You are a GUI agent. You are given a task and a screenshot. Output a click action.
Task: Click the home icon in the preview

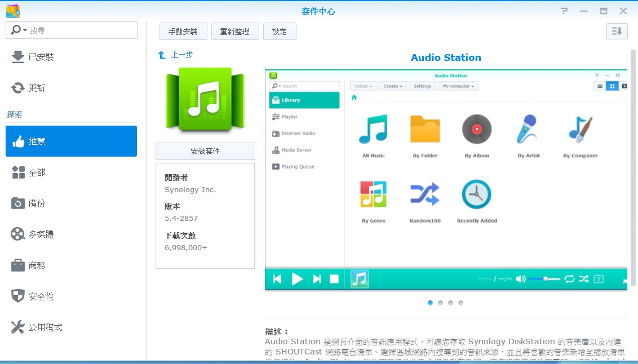pos(354,97)
